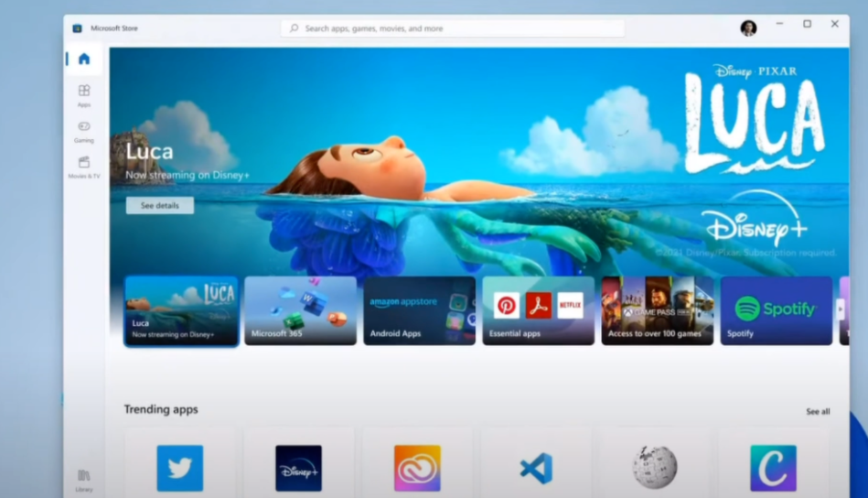
Task: Focus the Search apps, games, movies field
Action: 453,28
